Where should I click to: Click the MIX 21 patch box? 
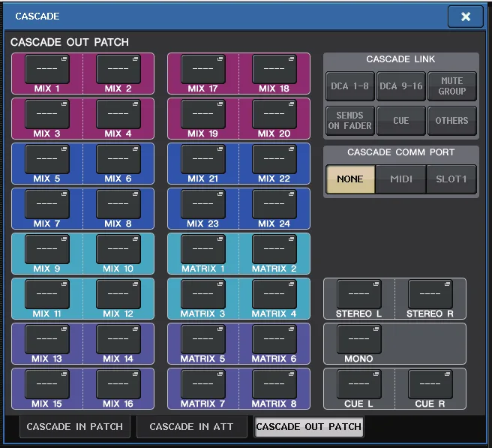point(203,159)
